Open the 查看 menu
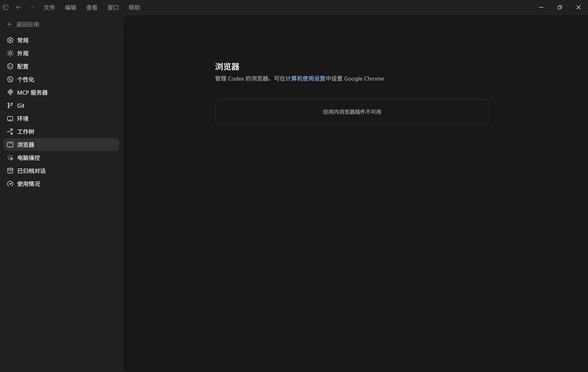 pyautogui.click(x=92, y=7)
